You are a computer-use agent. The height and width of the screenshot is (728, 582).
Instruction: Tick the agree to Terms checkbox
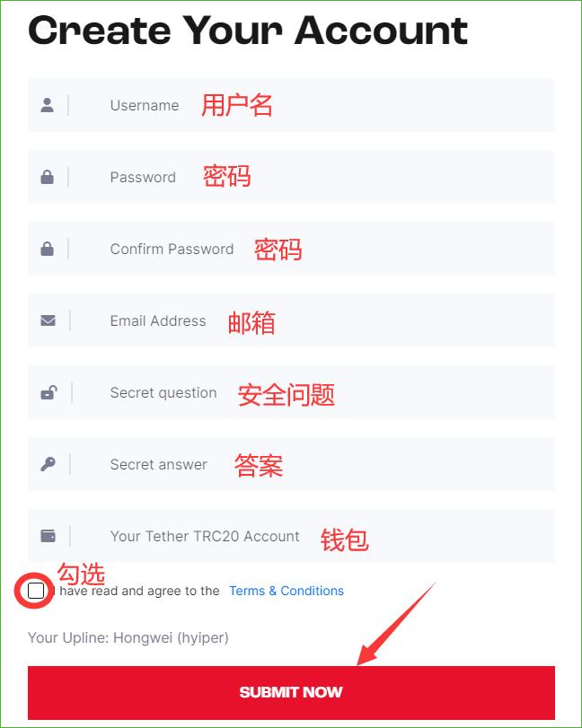click(36, 591)
